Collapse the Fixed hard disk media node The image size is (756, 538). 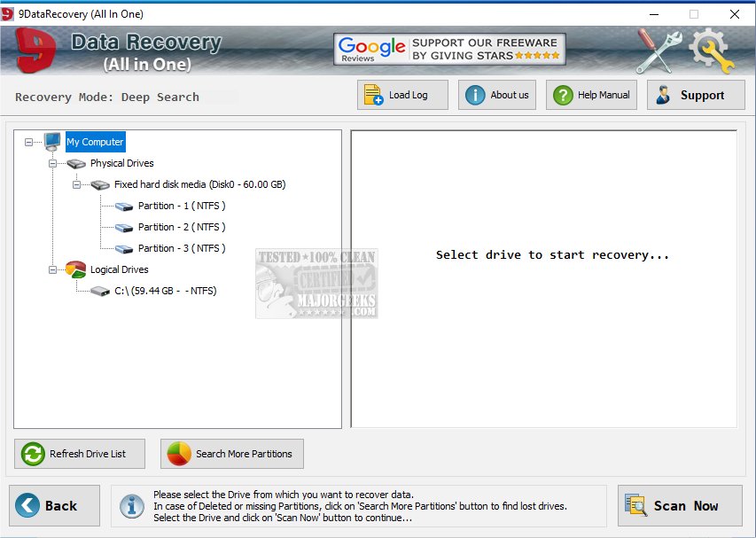coord(76,184)
